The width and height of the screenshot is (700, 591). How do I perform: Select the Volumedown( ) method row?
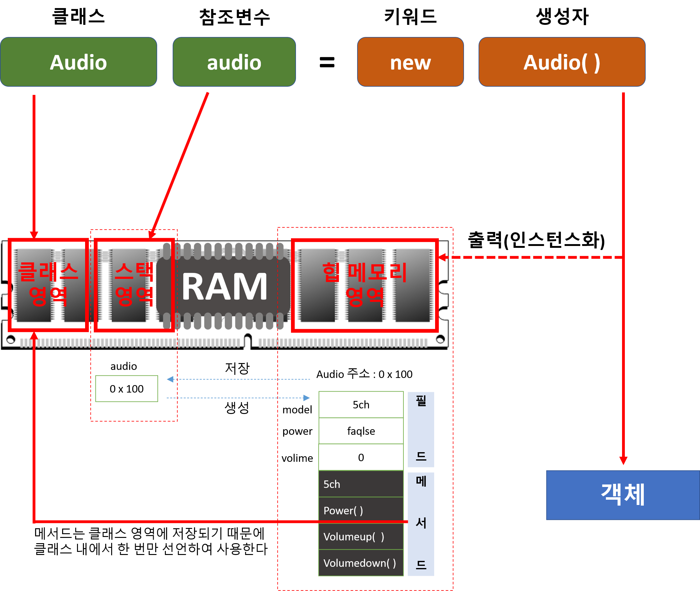tap(361, 563)
